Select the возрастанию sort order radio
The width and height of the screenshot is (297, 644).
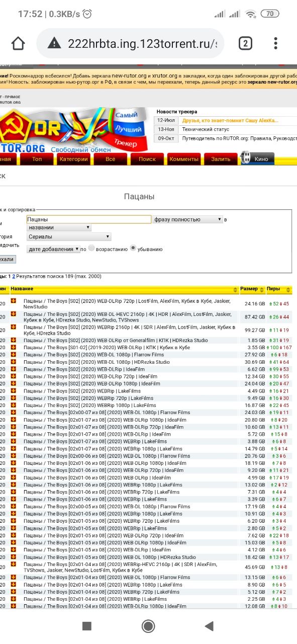91,249
